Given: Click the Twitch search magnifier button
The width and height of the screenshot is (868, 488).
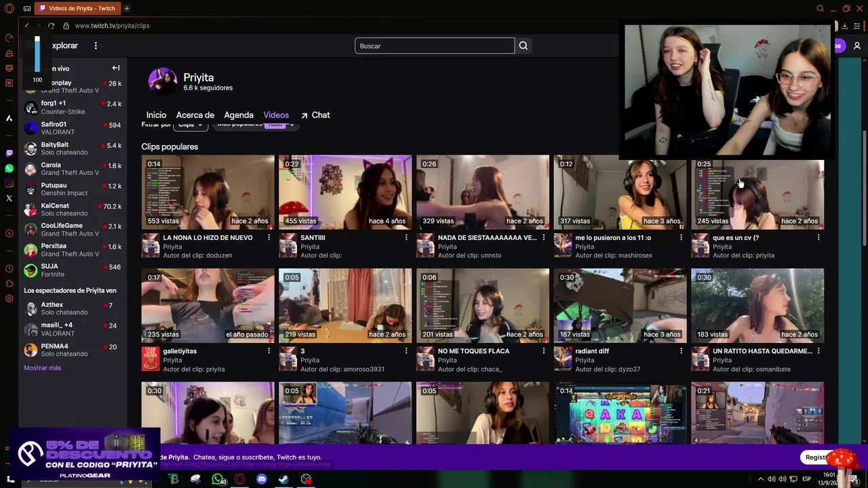Looking at the screenshot, I should 523,46.
